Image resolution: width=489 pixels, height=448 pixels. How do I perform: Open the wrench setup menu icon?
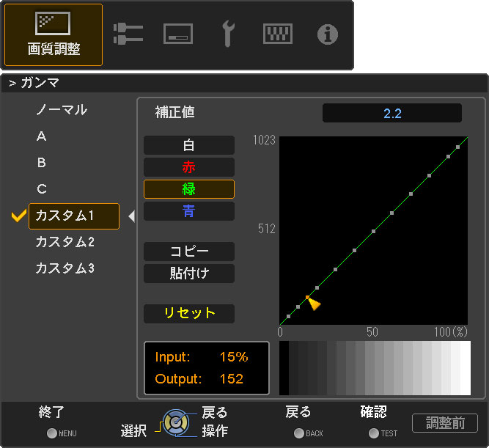pyautogui.click(x=228, y=34)
